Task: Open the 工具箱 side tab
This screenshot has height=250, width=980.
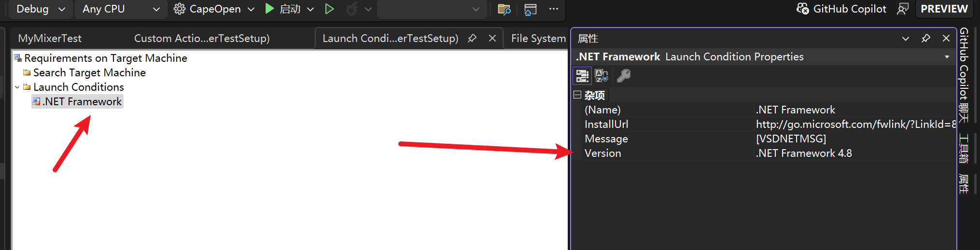Action: 964,149
